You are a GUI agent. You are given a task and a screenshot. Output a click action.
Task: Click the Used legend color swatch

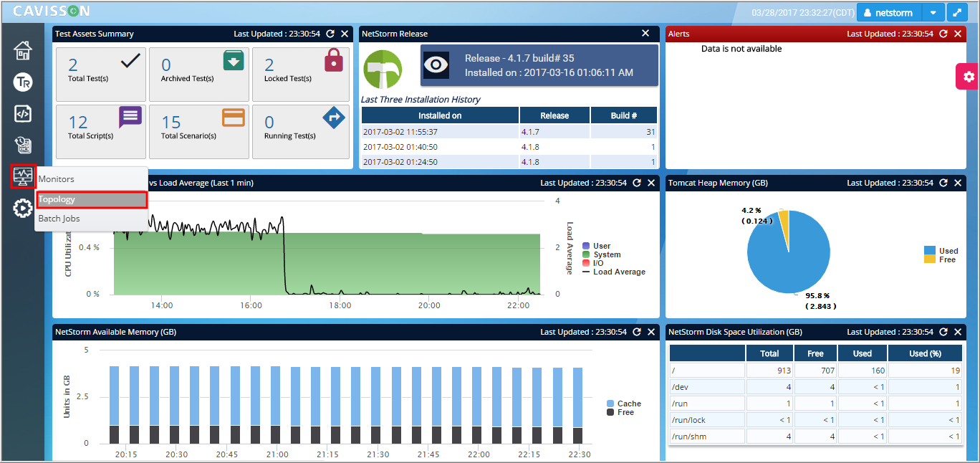tap(930, 251)
